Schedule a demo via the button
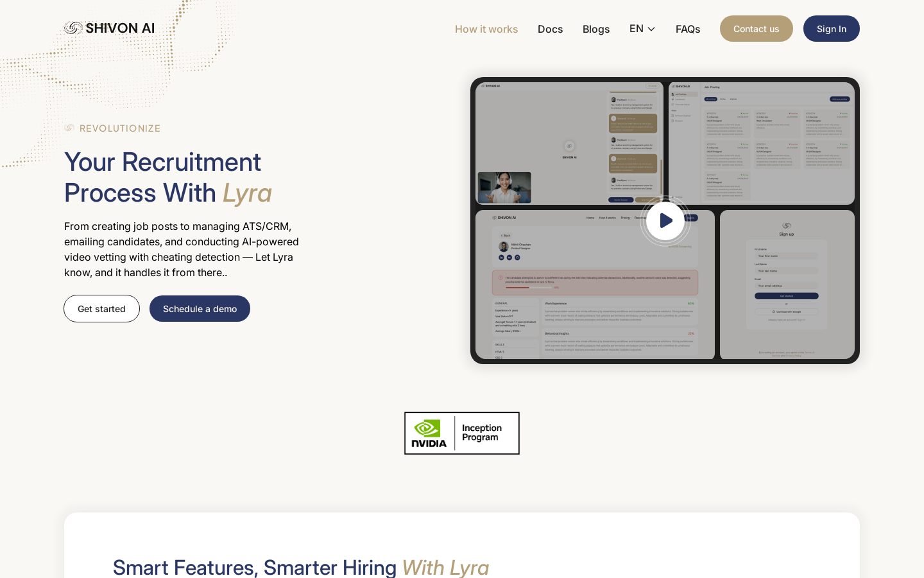This screenshot has height=578, width=924. (x=200, y=309)
